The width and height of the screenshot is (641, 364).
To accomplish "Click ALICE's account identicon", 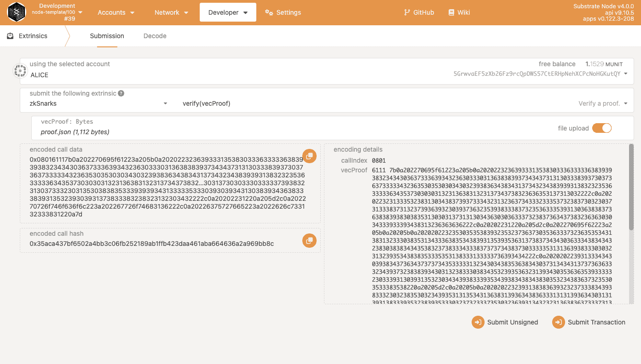I will (20, 71).
